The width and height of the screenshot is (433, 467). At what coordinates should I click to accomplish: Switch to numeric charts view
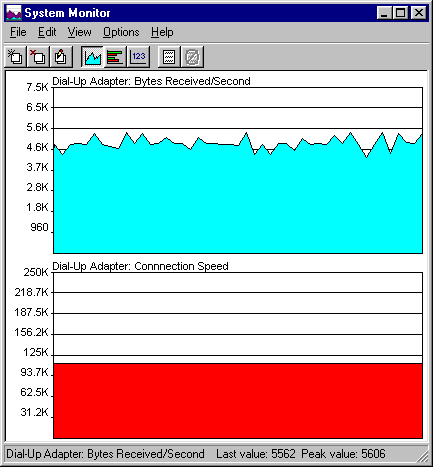pos(138,57)
